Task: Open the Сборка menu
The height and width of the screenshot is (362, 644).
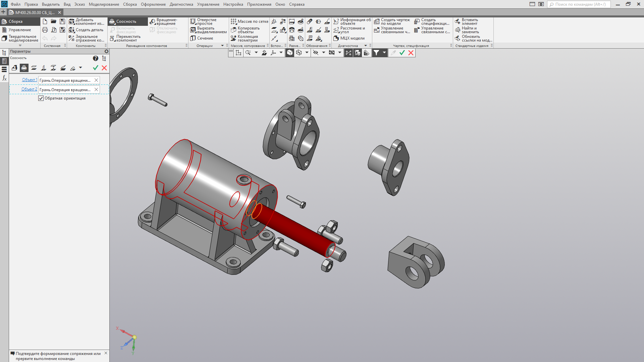Action: tap(130, 4)
